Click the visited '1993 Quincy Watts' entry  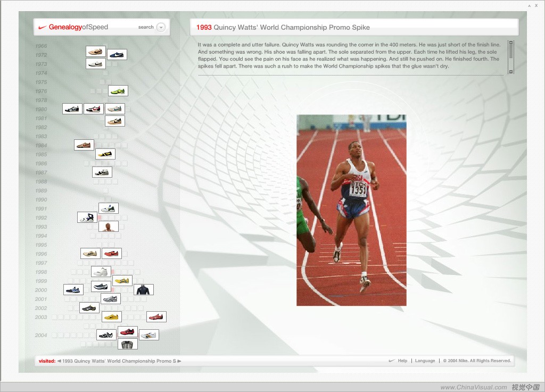pyautogui.click(x=119, y=361)
